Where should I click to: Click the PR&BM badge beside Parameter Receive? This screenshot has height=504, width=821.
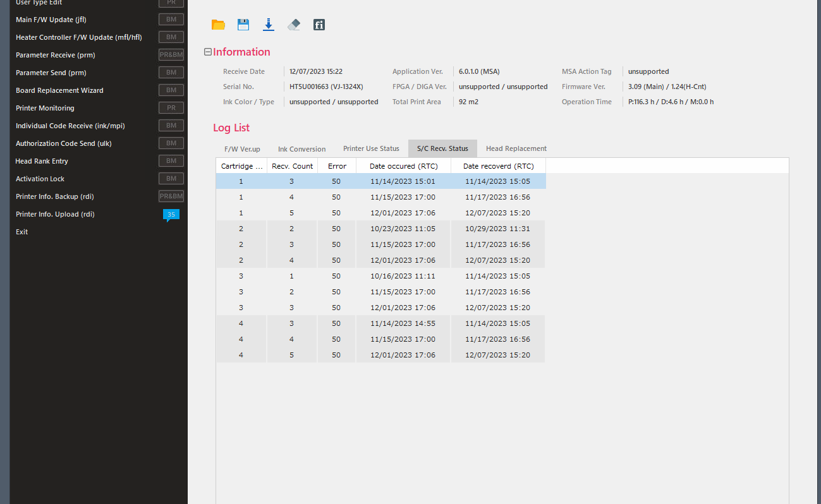[x=171, y=55]
